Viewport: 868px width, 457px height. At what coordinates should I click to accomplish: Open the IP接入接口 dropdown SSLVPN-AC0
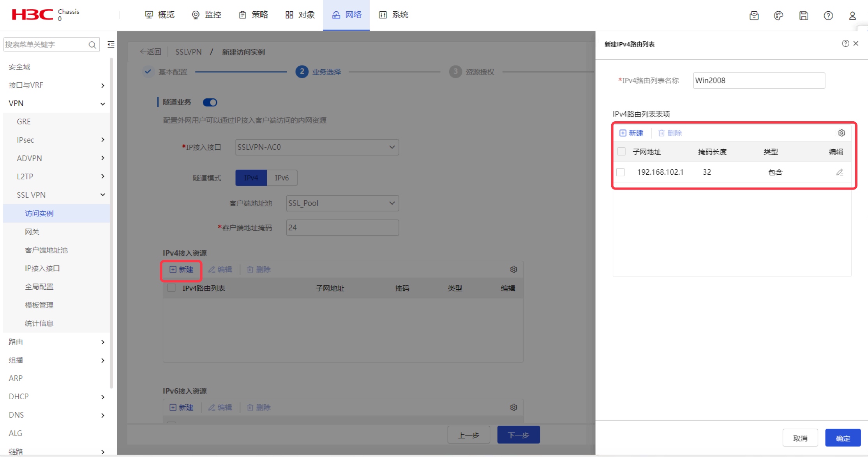pos(317,147)
